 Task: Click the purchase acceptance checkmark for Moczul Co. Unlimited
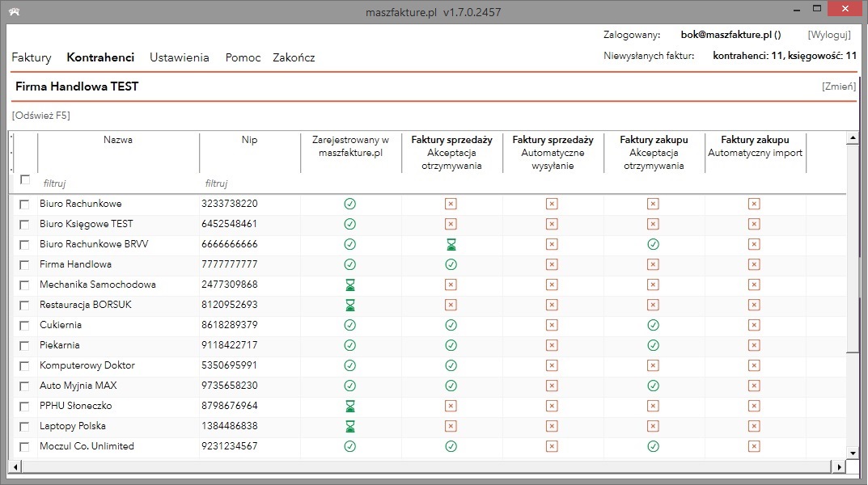coord(653,446)
